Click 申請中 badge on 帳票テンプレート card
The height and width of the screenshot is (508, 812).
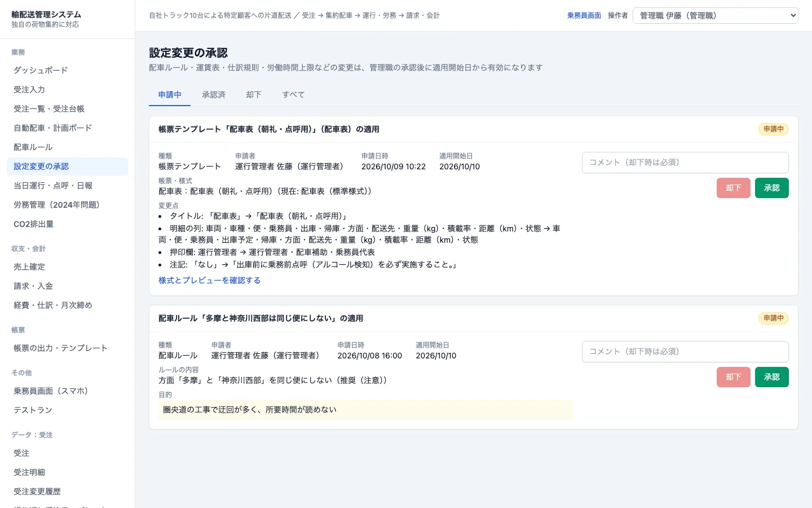(x=773, y=129)
